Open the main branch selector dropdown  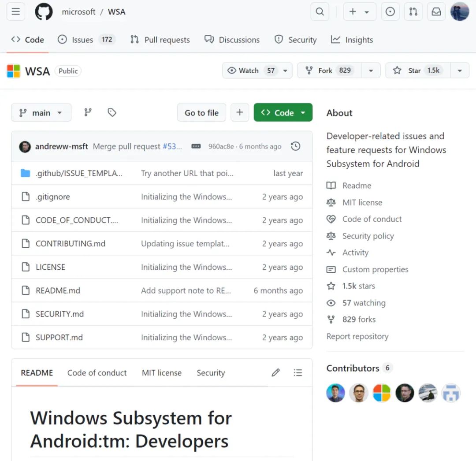tap(41, 112)
